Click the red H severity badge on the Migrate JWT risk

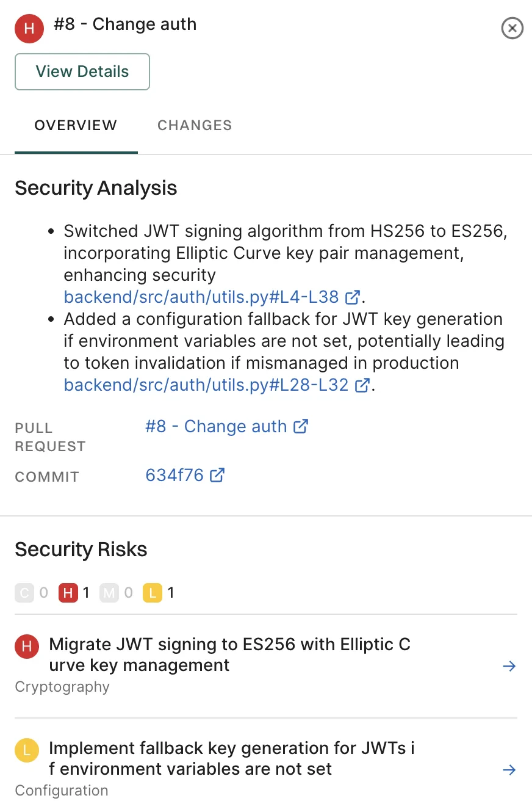(x=26, y=647)
